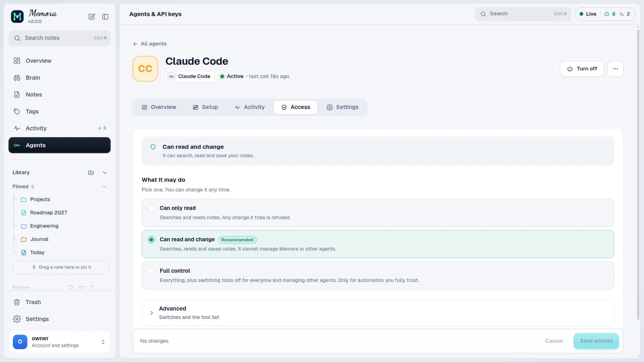Click the jobs counter showing 6
Image resolution: width=644 pixels, height=362 pixels.
610,14
